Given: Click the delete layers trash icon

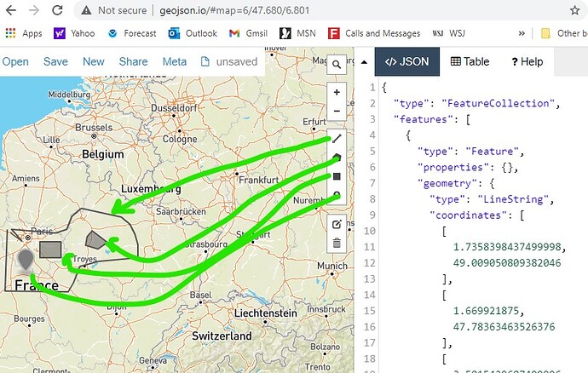Looking at the screenshot, I should pyautogui.click(x=337, y=243).
